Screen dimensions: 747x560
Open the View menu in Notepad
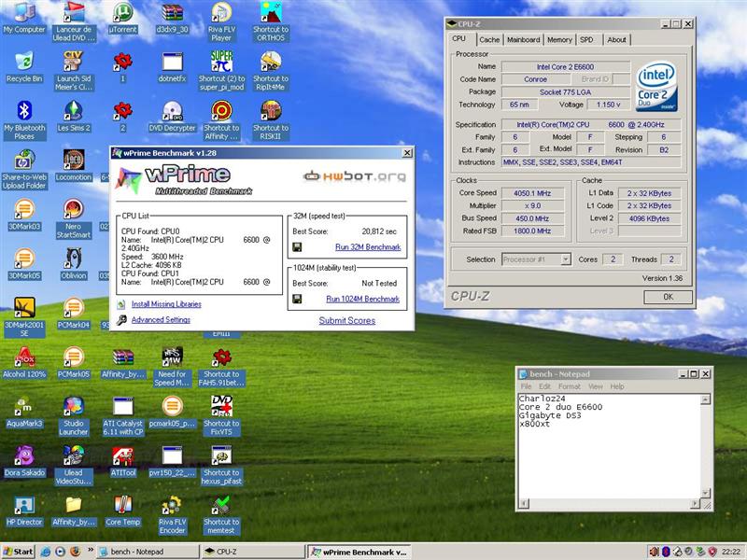pyautogui.click(x=596, y=386)
